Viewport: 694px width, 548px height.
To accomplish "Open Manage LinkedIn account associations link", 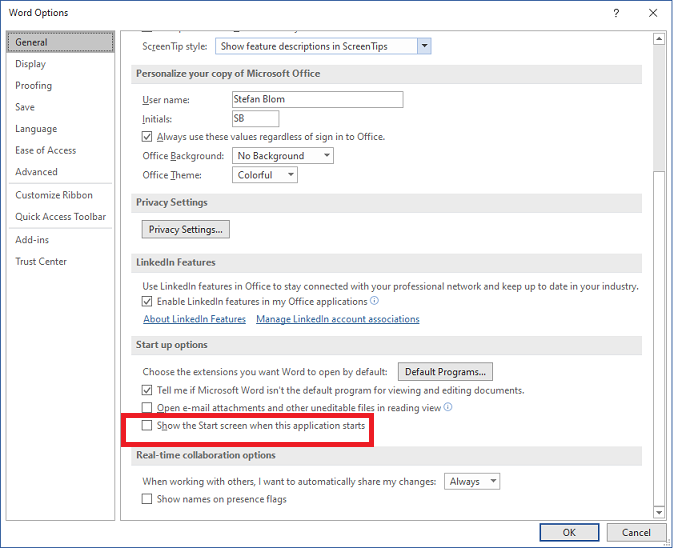I will 338,319.
